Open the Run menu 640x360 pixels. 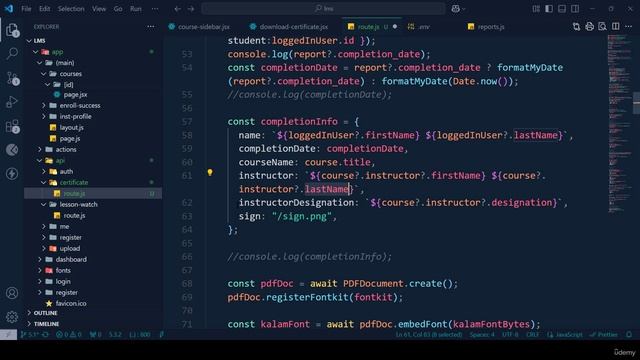click(136, 9)
